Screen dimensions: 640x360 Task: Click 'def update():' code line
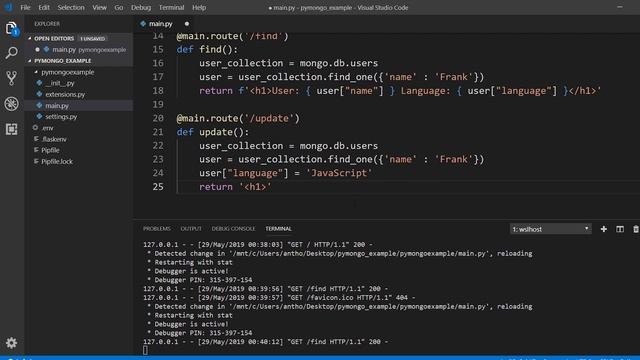tap(213, 132)
